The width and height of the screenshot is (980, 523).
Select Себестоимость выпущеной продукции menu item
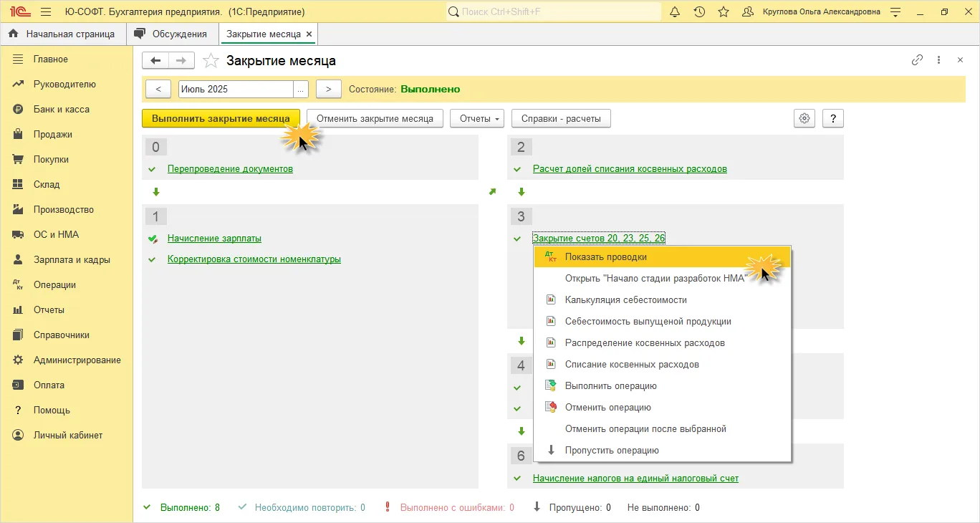click(662, 321)
